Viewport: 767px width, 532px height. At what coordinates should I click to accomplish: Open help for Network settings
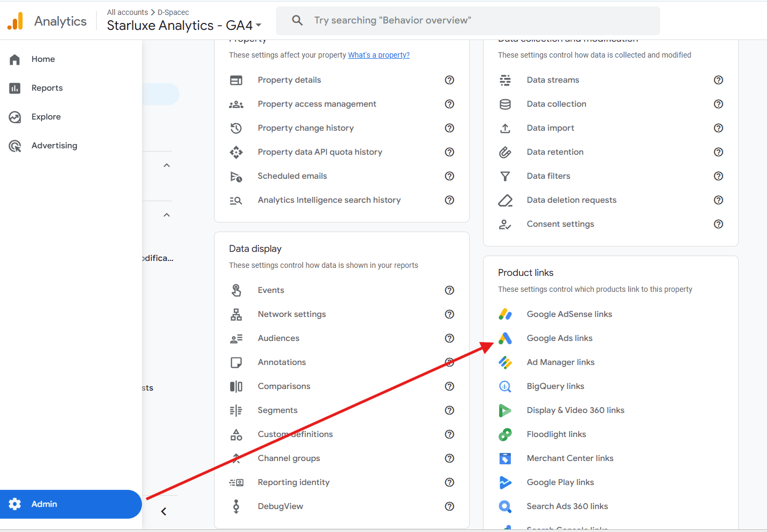449,314
